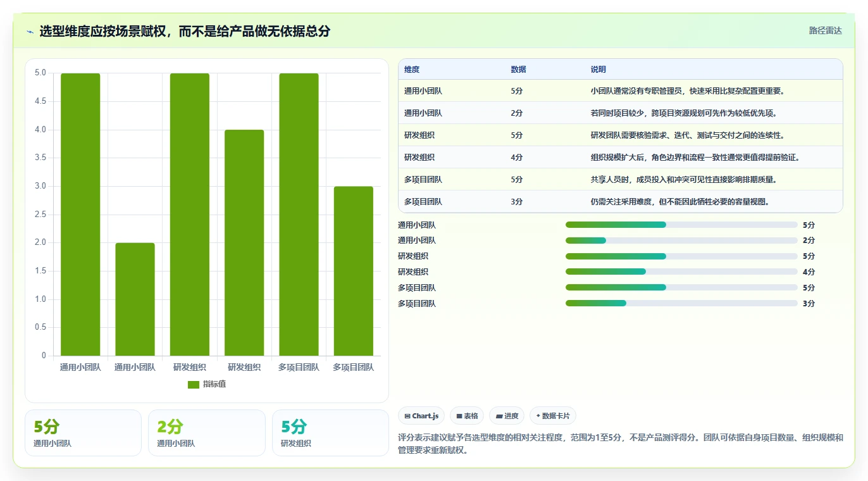Click the table row about 跨项目资源规划

coord(621,113)
